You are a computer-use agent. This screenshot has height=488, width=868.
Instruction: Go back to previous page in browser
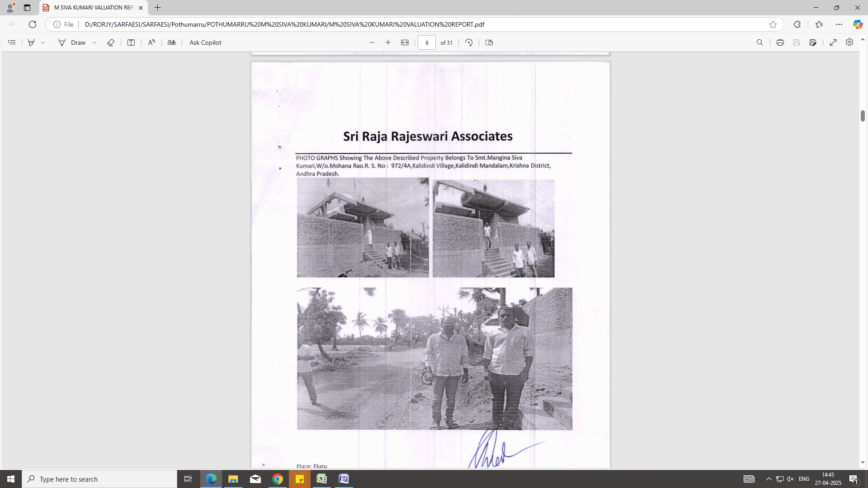coord(13,24)
